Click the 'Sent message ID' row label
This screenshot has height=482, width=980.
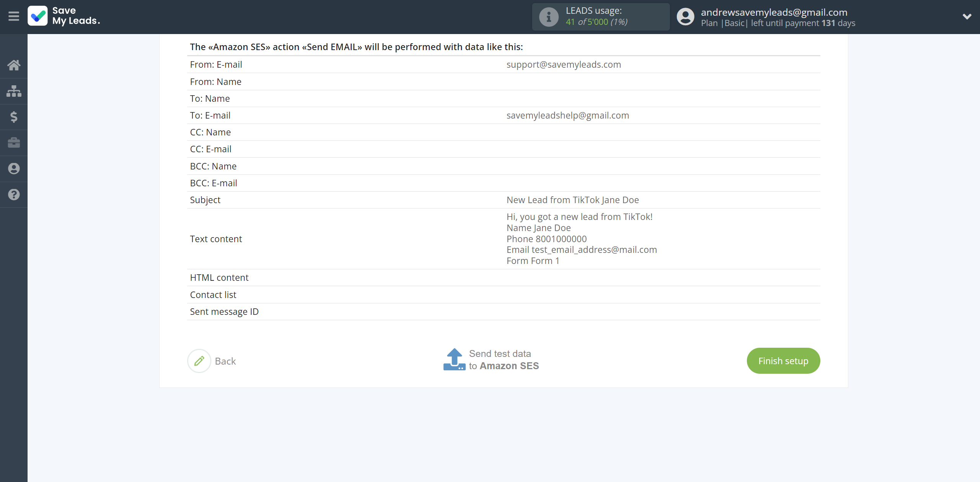tap(224, 312)
